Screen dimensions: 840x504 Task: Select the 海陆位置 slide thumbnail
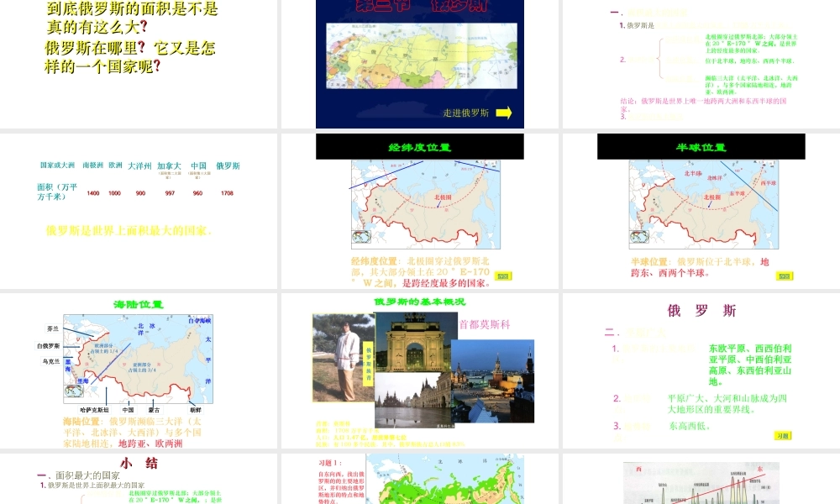tap(139, 370)
